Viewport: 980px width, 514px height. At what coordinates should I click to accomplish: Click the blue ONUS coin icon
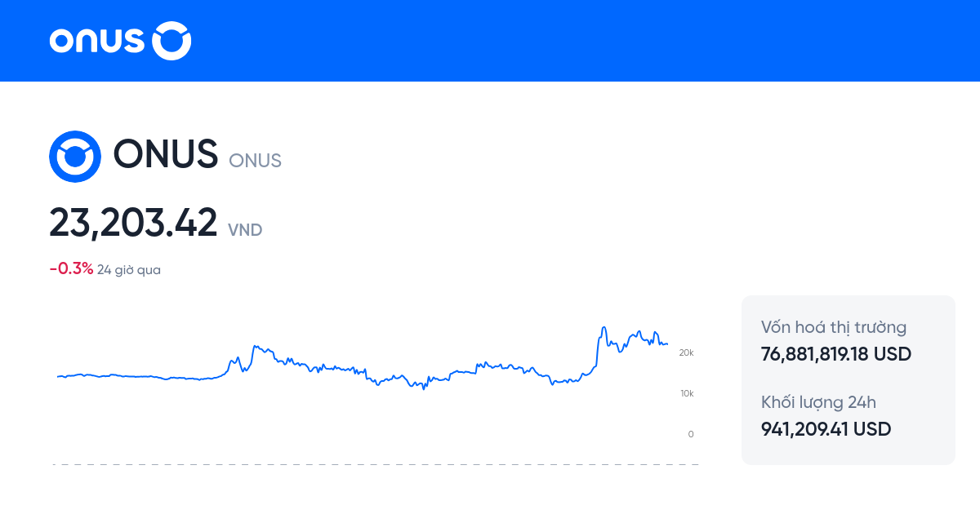pos(75,156)
